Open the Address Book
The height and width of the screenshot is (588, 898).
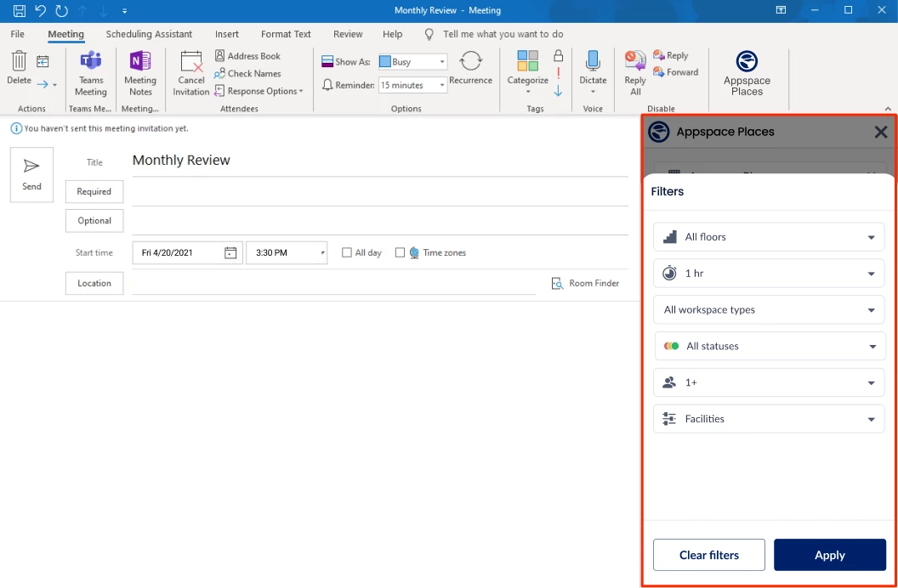[x=247, y=56]
